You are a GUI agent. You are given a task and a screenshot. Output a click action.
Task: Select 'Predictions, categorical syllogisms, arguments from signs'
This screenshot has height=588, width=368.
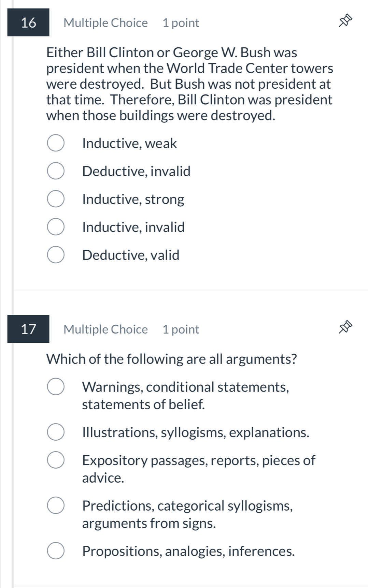(x=56, y=505)
